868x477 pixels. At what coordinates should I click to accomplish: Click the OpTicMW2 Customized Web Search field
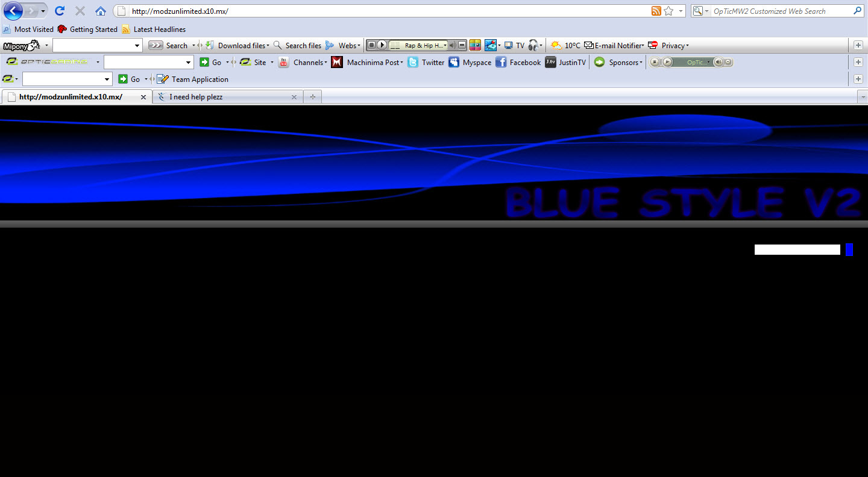coord(781,11)
